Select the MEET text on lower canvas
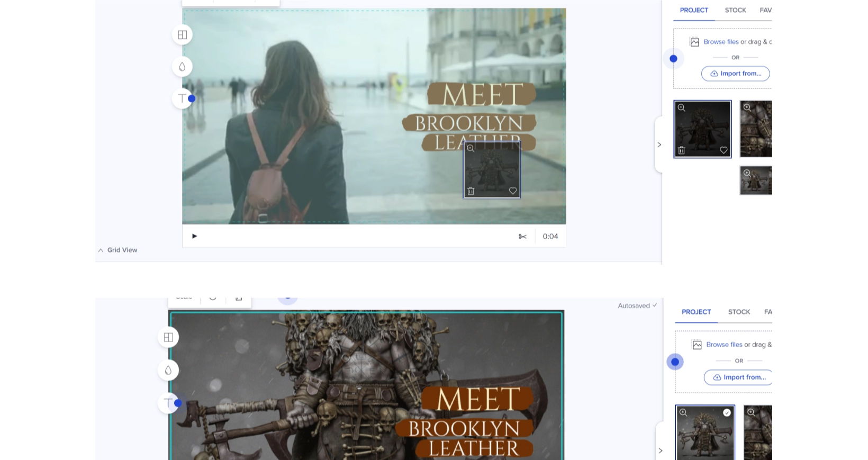This screenshot has height=460, width=868. click(x=478, y=399)
